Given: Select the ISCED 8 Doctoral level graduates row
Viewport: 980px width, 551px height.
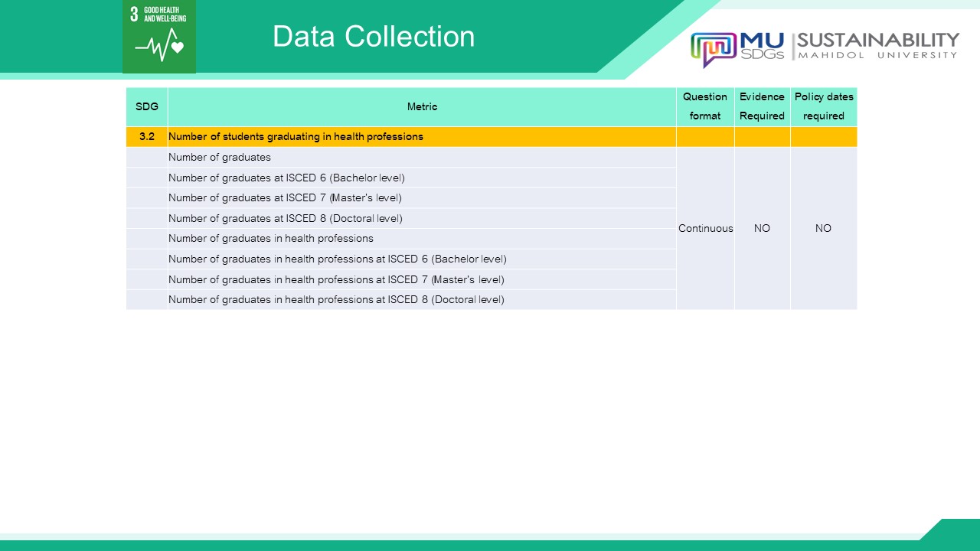Looking at the screenshot, I should (285, 218).
